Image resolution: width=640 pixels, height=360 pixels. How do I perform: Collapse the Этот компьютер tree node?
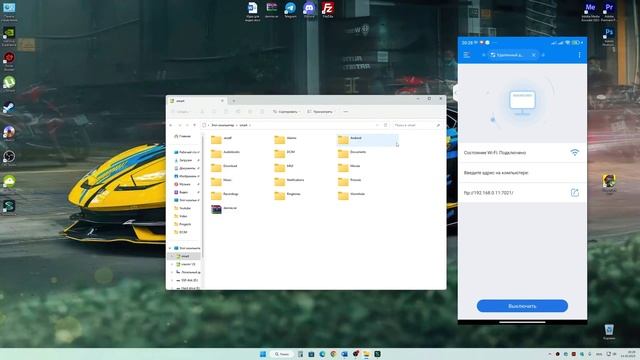click(x=170, y=248)
